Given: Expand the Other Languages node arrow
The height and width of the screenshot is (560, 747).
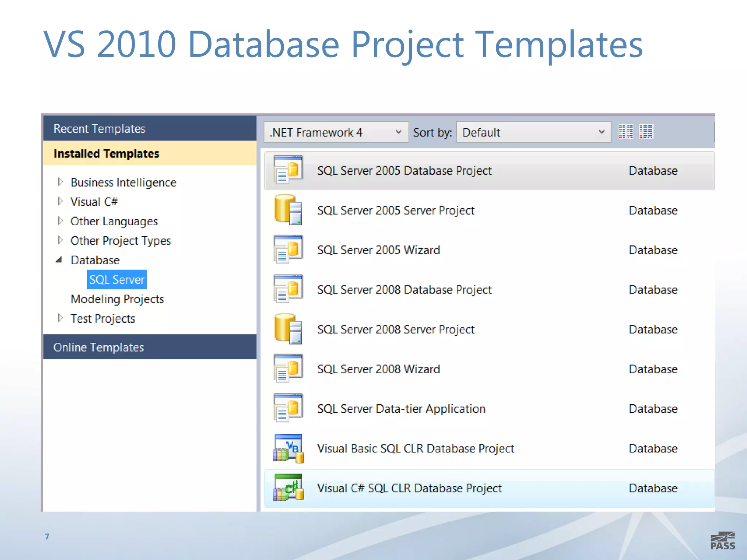Looking at the screenshot, I should point(61,221).
